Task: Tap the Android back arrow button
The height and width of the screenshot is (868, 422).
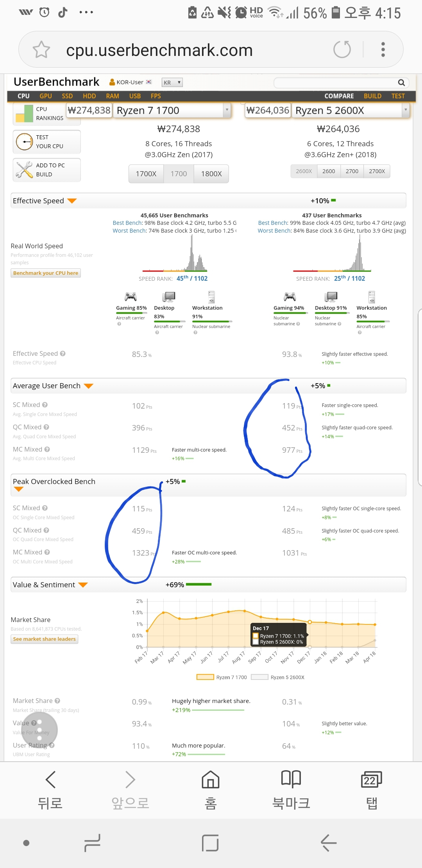Action: coord(329,843)
